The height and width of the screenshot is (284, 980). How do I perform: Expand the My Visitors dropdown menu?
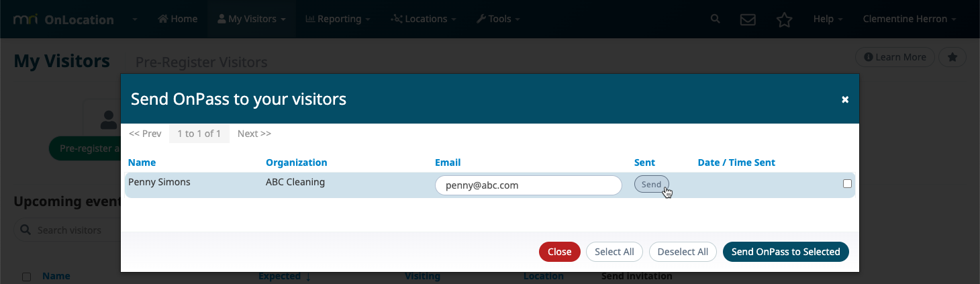click(251, 19)
